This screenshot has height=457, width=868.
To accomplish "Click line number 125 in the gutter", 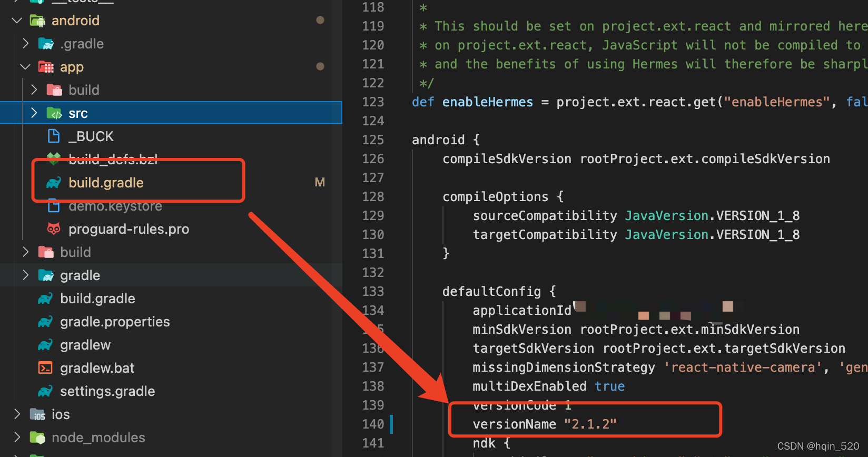I will [373, 140].
